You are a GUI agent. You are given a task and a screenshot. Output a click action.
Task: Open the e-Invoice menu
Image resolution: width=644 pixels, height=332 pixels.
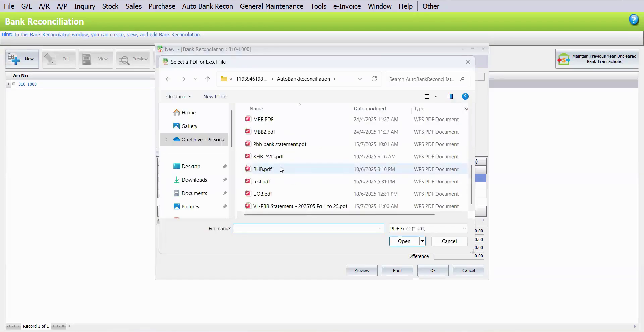click(347, 6)
